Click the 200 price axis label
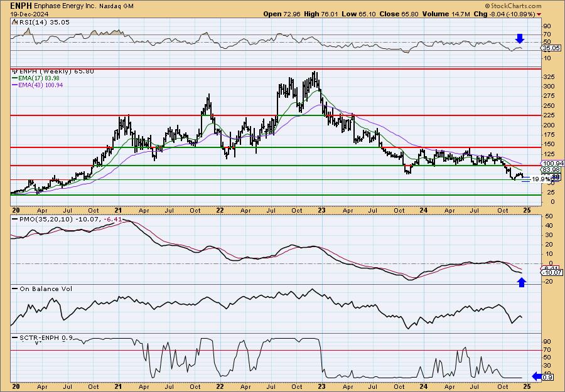Screen dimensions: 565x392 tap(549, 125)
